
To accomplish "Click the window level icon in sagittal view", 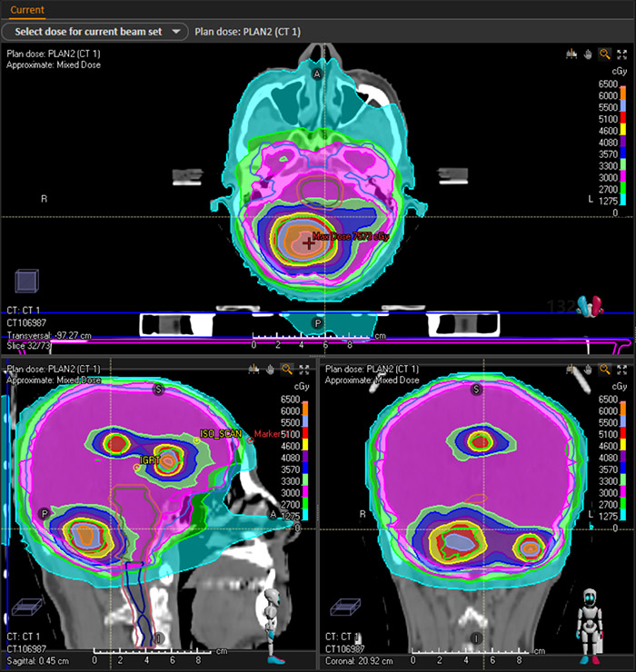I will click(253, 370).
